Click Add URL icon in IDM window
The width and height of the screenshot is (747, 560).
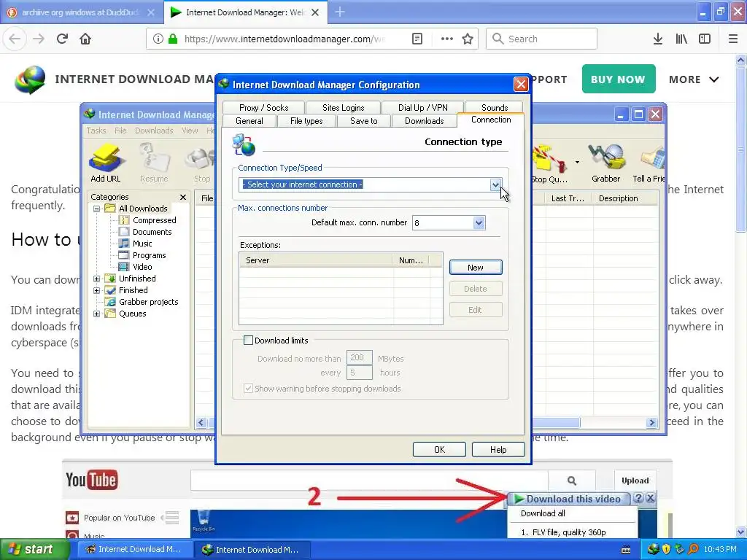point(105,163)
